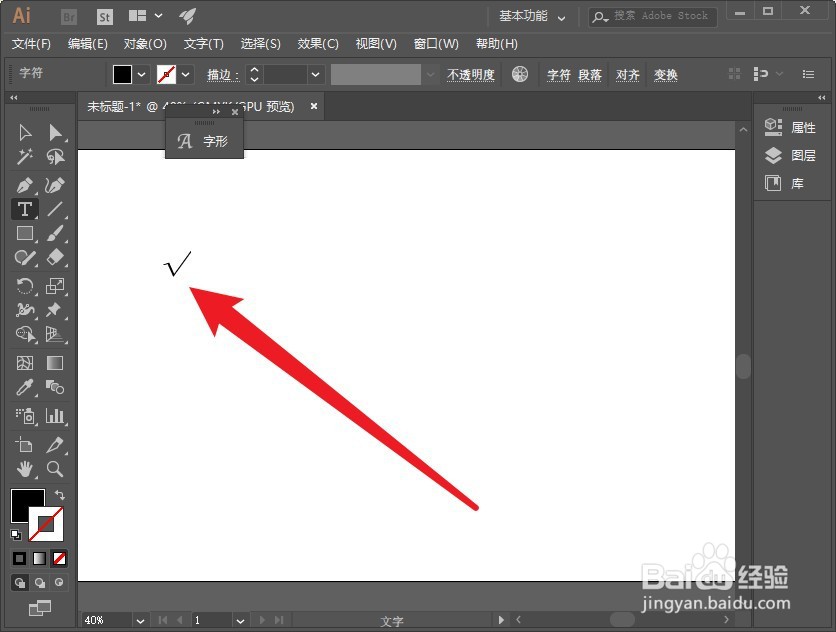Select the Scale tool
This screenshot has width=836, height=632.
55,286
